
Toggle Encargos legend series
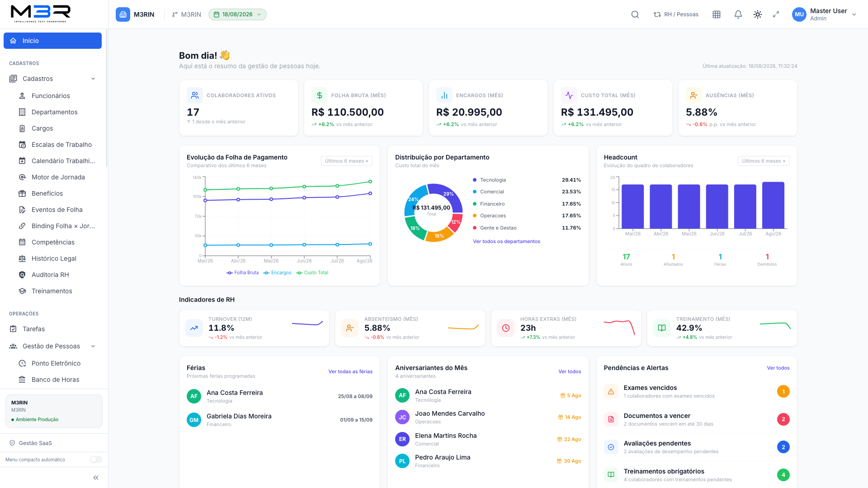[278, 273]
